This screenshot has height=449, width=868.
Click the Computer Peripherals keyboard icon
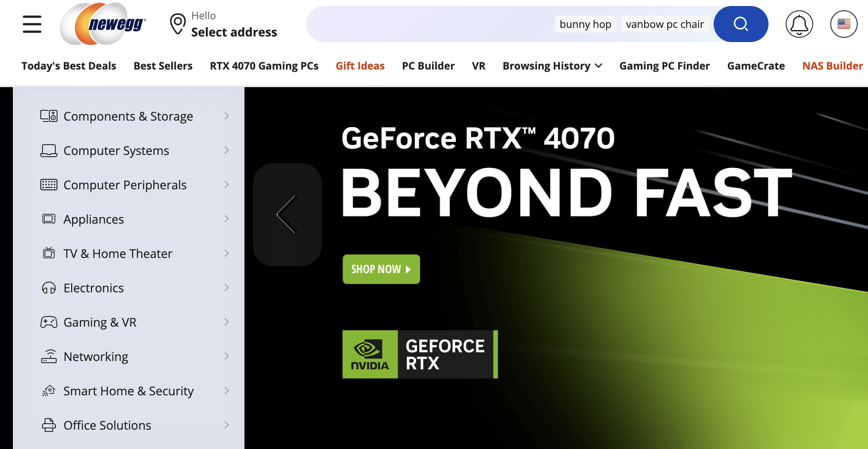[49, 185]
